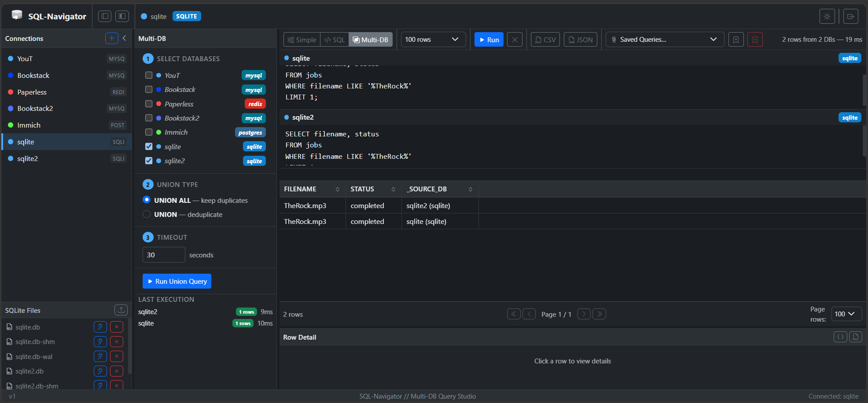The width and height of the screenshot is (868, 403).
Task: Click the Run button
Action: coord(489,40)
